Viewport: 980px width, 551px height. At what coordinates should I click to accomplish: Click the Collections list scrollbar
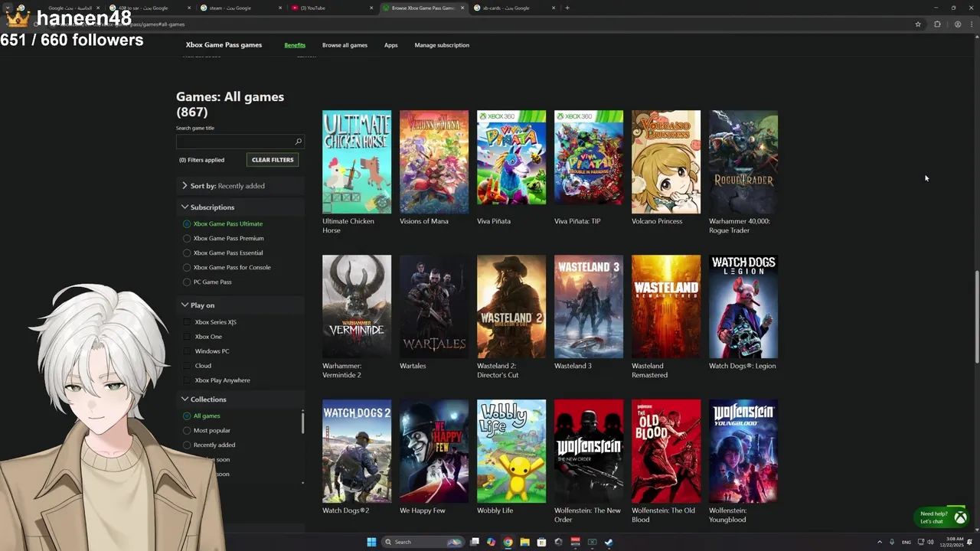tap(302, 422)
